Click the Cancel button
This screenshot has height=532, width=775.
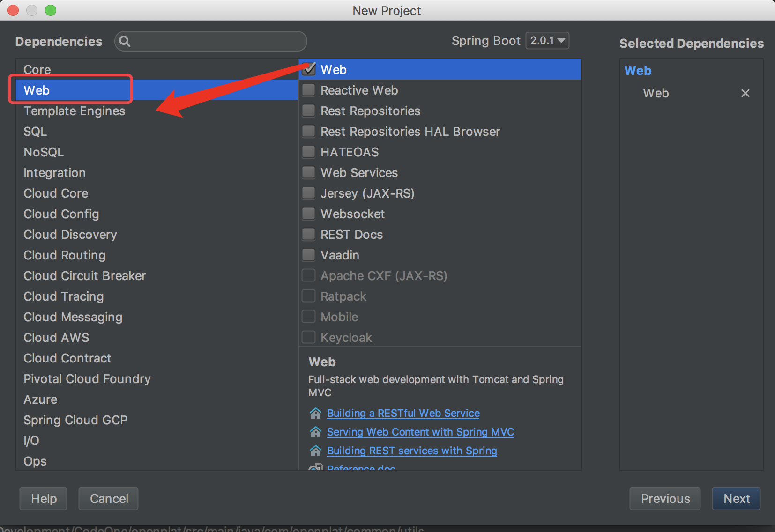click(109, 498)
